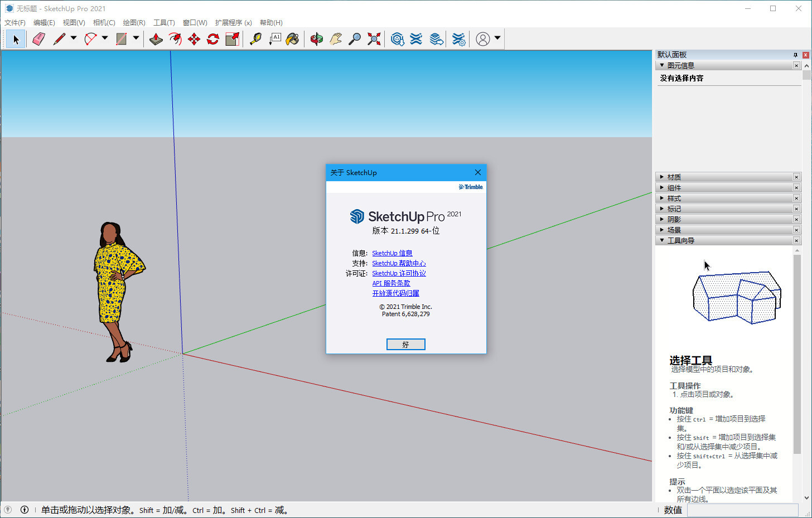Open the 编辑(E) menu
This screenshot has width=812, height=518.
click(x=44, y=23)
